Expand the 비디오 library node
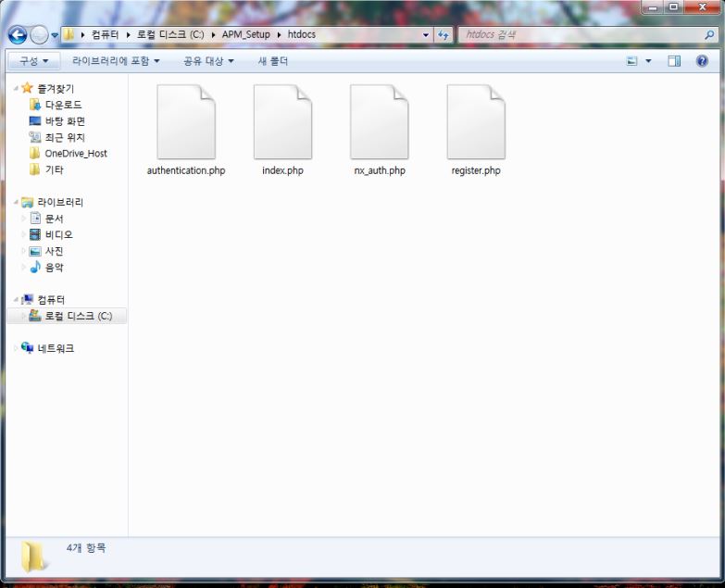 (x=23, y=234)
